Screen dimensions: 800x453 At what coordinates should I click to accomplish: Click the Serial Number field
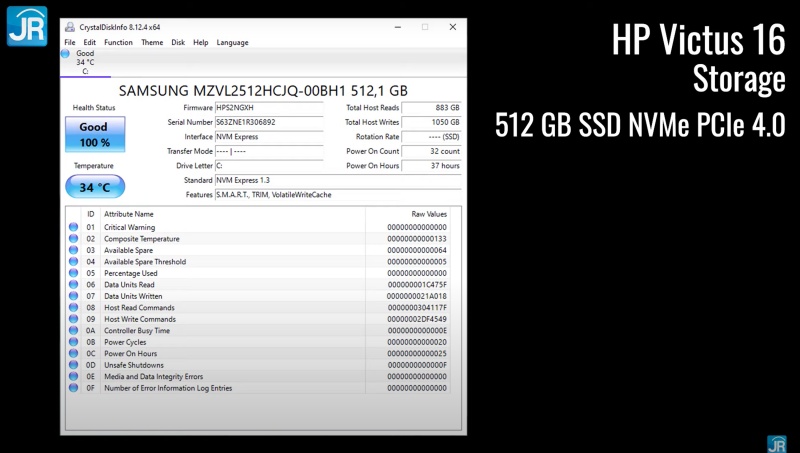(x=269, y=122)
